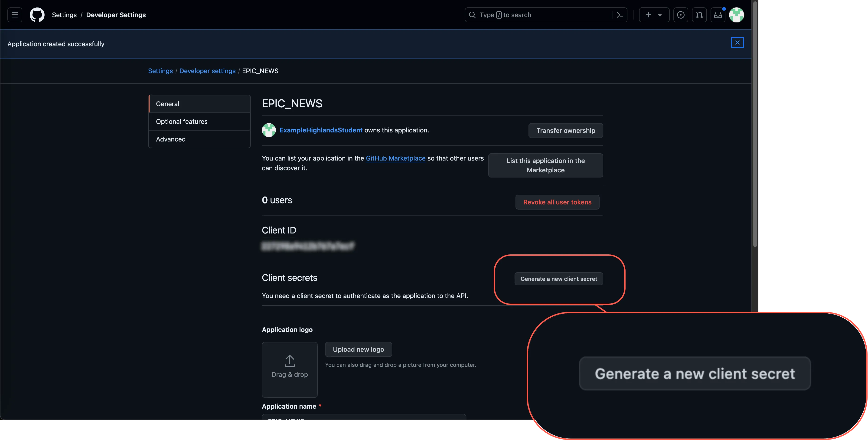Select the Optional features sidebar tab
Viewport: 868px width, 440px height.
[199, 121]
